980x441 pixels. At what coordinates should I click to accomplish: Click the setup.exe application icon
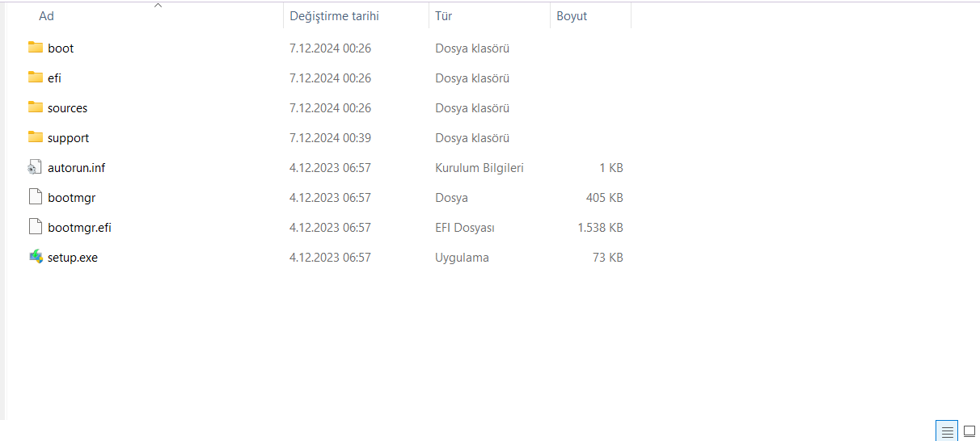tap(35, 257)
